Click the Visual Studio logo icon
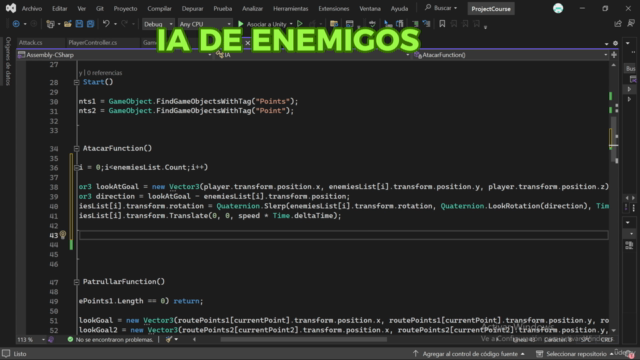Image resolution: width=640 pixels, height=360 pixels. coord(11,8)
